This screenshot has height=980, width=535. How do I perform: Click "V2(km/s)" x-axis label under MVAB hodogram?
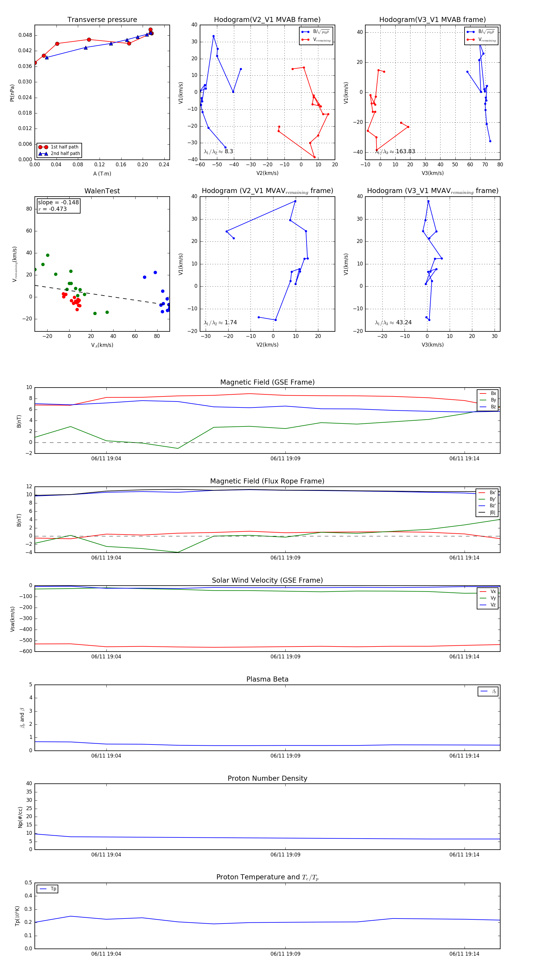point(267,173)
